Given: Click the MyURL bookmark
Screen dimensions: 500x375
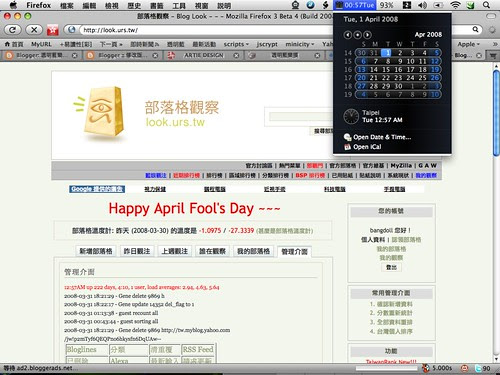Looking at the screenshot, I should click(41, 44).
